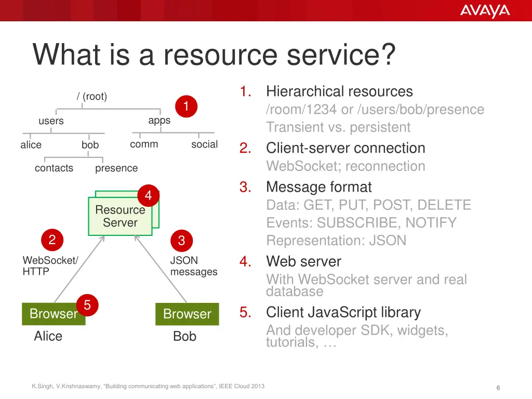Click the '/ (root)' tree node

click(x=91, y=96)
